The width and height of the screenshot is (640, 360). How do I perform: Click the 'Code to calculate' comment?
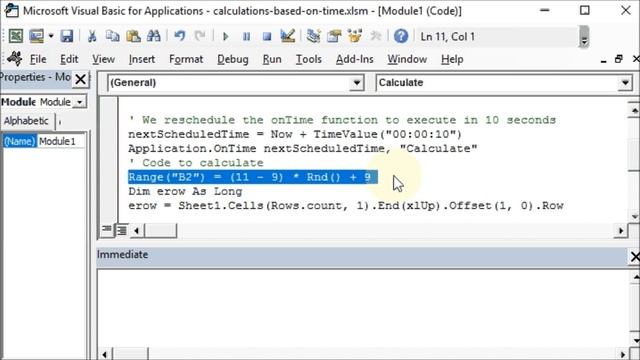196,163
